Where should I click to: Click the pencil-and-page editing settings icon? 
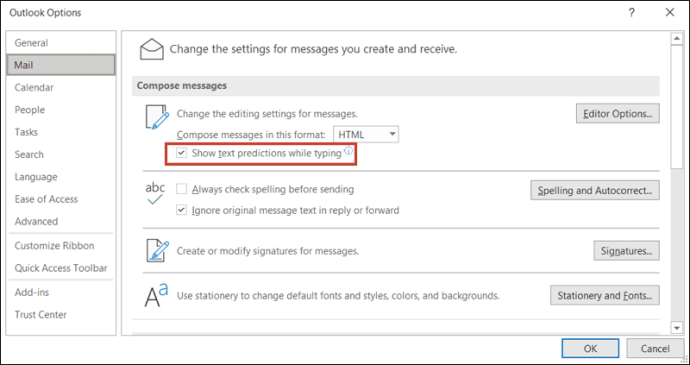coord(157,117)
